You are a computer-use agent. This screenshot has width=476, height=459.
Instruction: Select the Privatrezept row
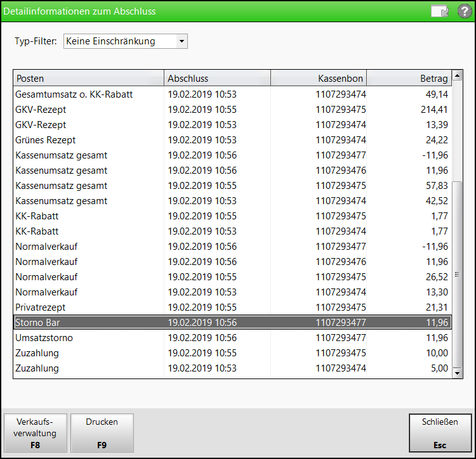pyautogui.click(x=232, y=307)
